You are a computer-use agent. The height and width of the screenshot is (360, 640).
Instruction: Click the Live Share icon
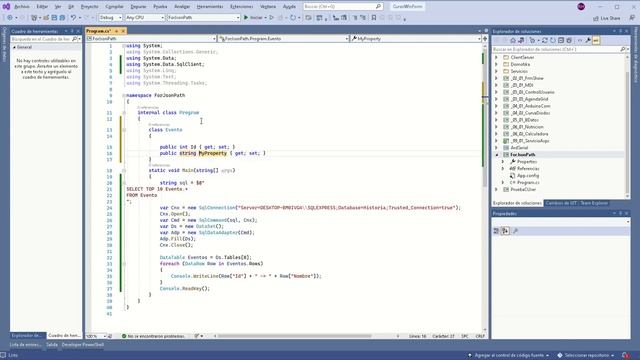click(596, 18)
